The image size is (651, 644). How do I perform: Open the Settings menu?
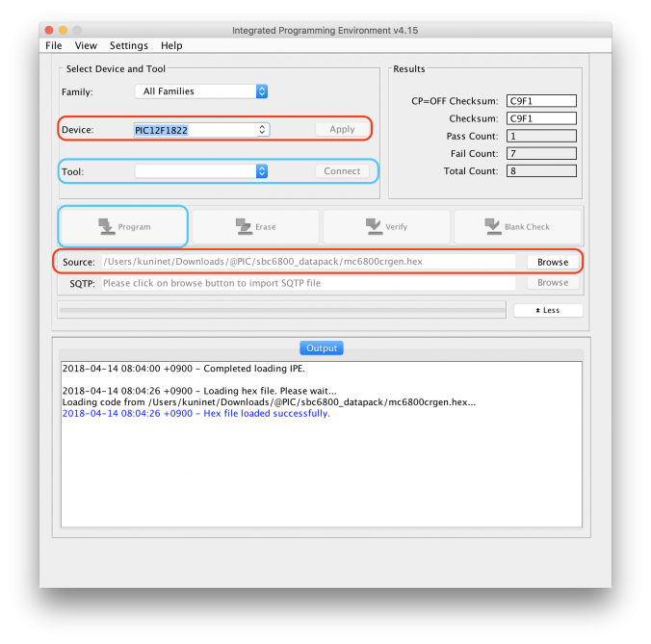tap(128, 45)
